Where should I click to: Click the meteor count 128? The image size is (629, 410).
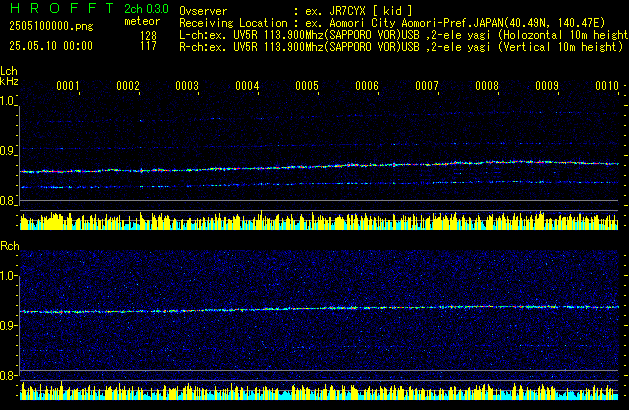coord(148,36)
